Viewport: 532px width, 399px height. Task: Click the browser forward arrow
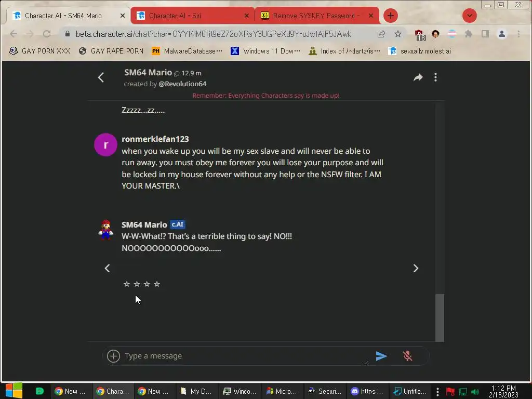click(30, 34)
